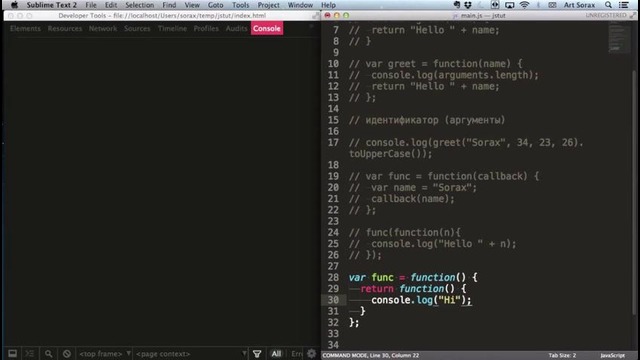The width and height of the screenshot is (640, 360).
Task: Show the DevTools console drawer icon
Action: 29,353
